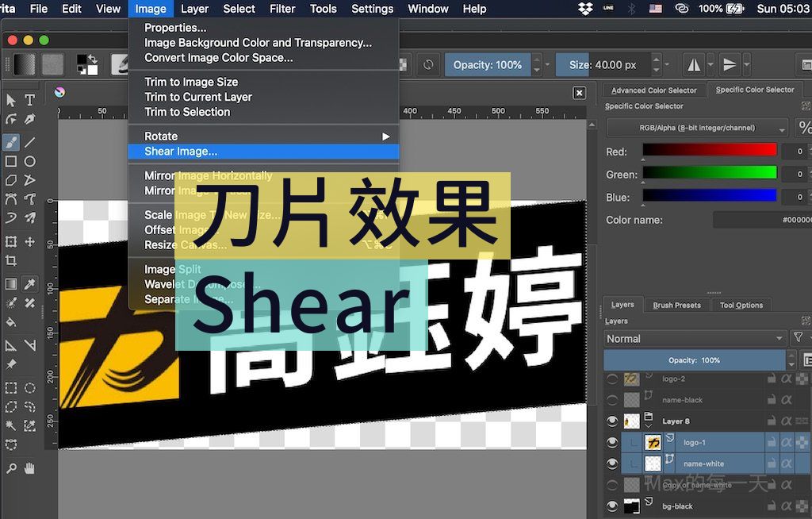Select the Move tool
This screenshot has height=519, width=812.
[x=30, y=241]
